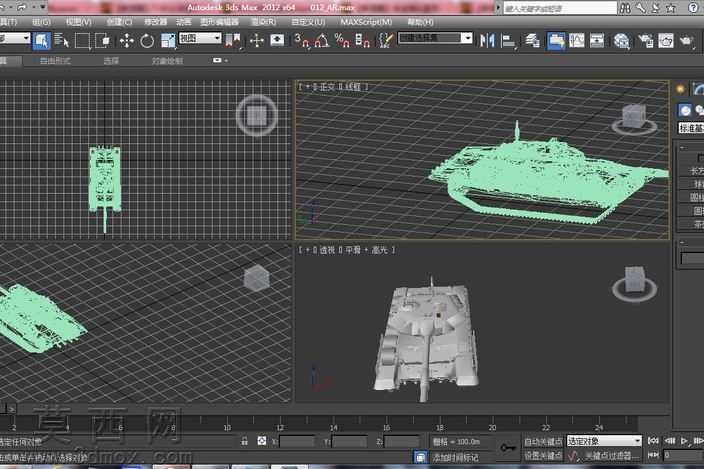Click the Y coordinate field

tap(350, 442)
